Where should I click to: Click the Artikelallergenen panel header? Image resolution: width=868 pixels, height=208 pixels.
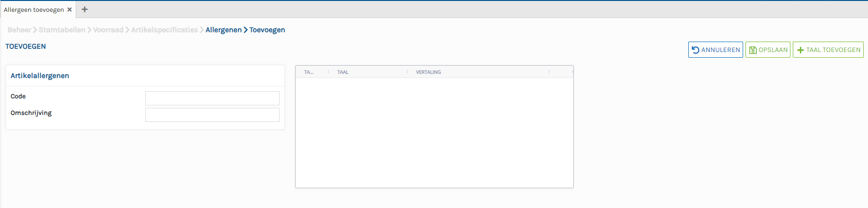coord(40,76)
